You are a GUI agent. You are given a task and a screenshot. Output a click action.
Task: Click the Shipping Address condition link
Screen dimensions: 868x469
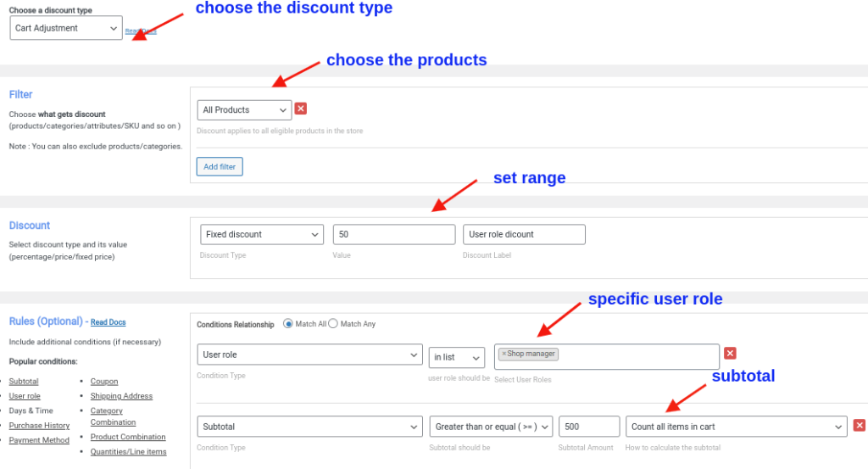coord(121,396)
